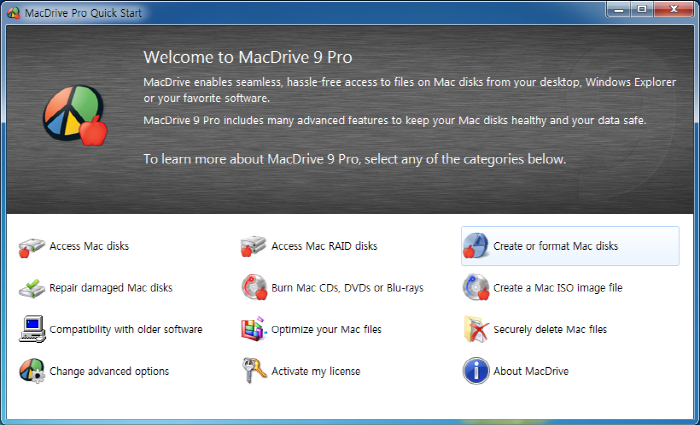This screenshot has width=700, height=425.
Task: Select Create or format Mac disks
Action: (x=555, y=246)
